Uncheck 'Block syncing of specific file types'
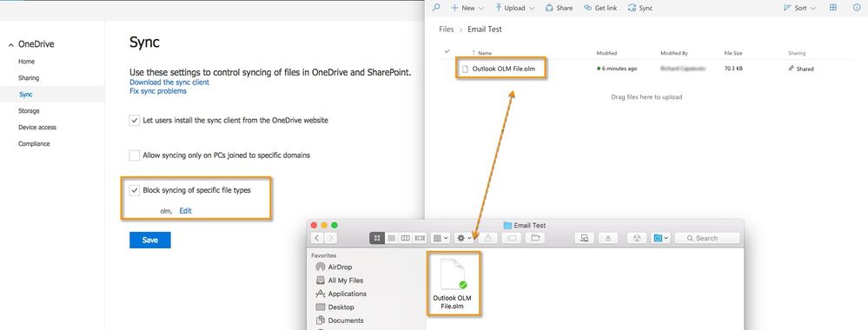Viewport: 868px width, 330px height. [x=135, y=190]
